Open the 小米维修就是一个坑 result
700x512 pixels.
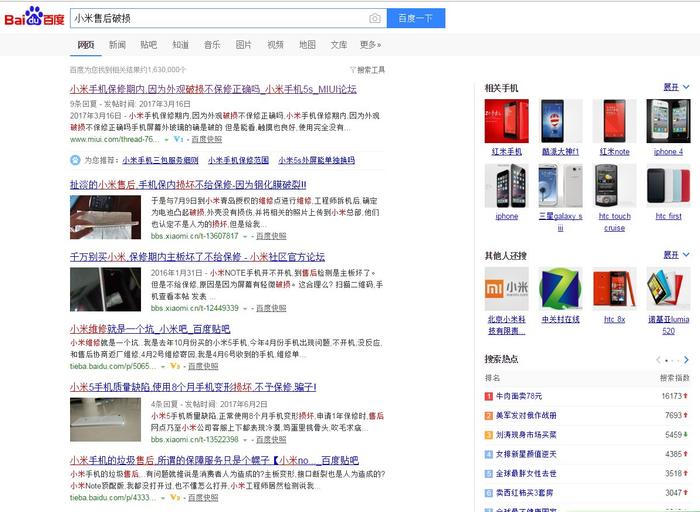(150, 329)
